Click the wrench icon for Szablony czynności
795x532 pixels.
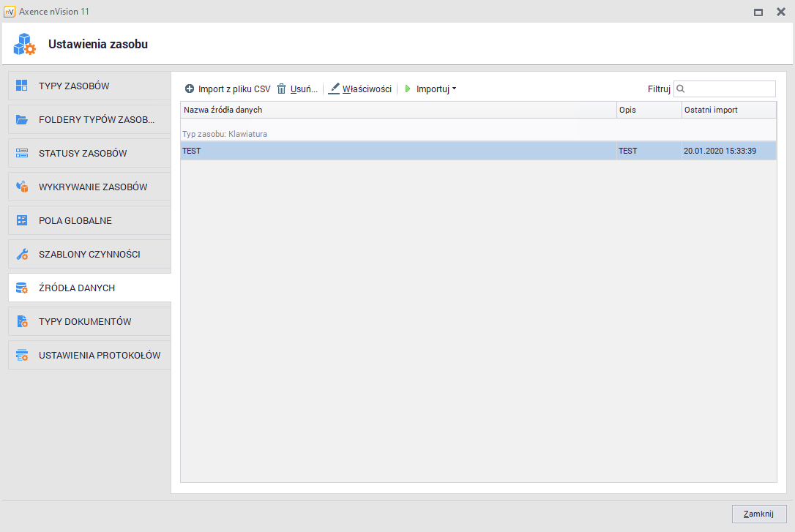22,254
